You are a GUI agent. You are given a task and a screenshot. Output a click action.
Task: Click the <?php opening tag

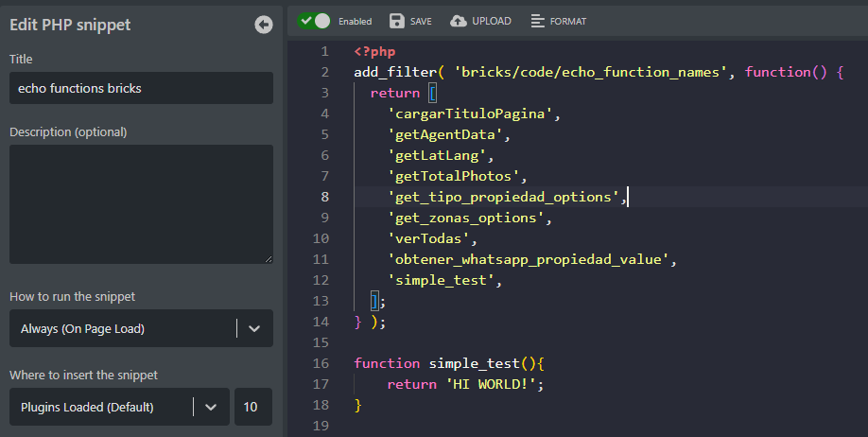click(374, 51)
